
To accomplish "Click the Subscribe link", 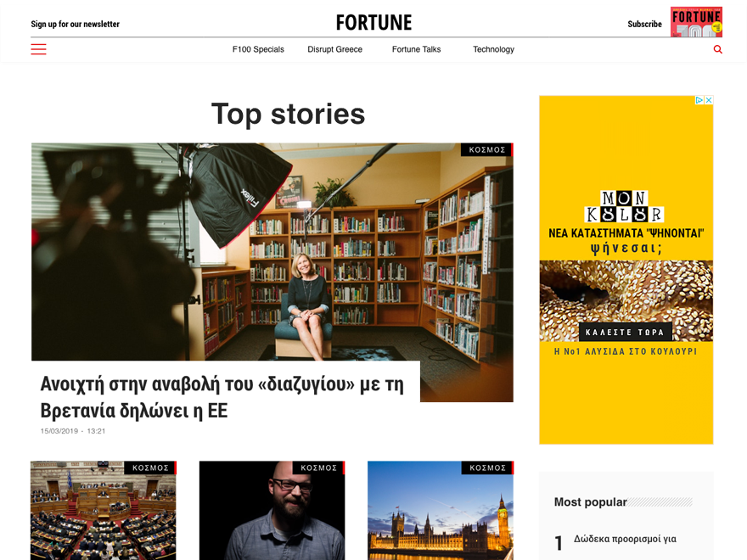I will point(644,24).
